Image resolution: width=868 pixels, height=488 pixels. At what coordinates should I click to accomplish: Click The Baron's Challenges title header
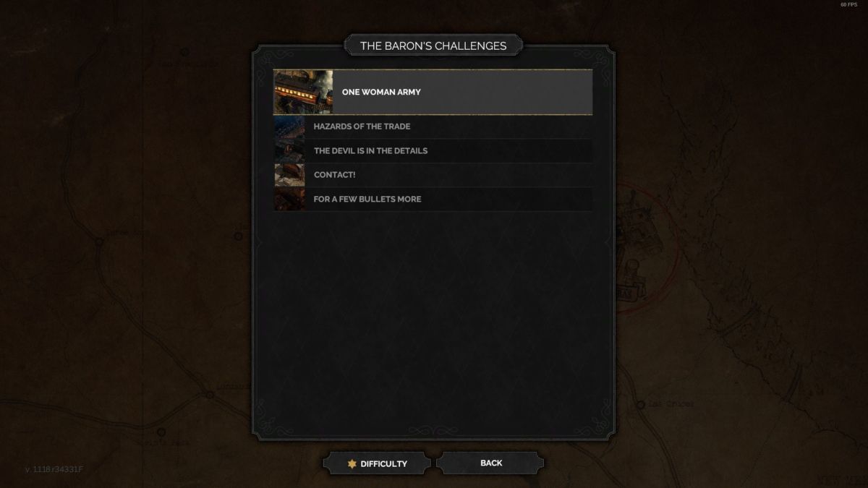tap(433, 46)
